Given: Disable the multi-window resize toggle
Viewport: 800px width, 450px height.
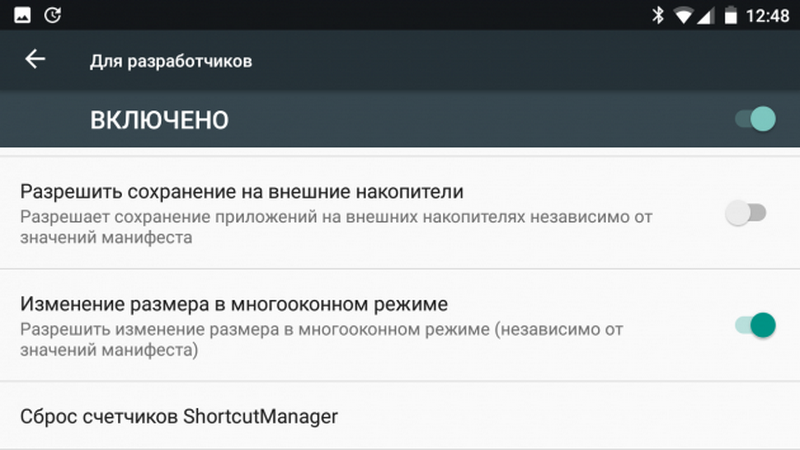Looking at the screenshot, I should click(755, 324).
